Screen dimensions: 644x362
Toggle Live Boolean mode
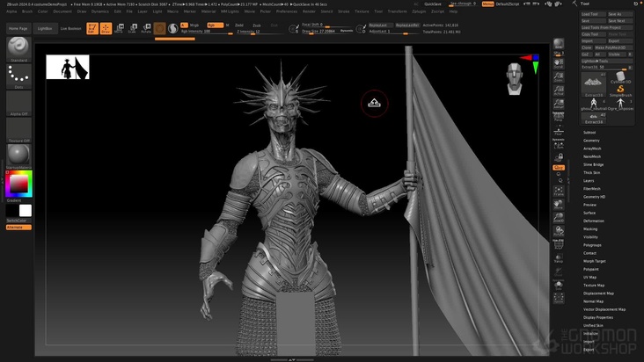[71, 29]
